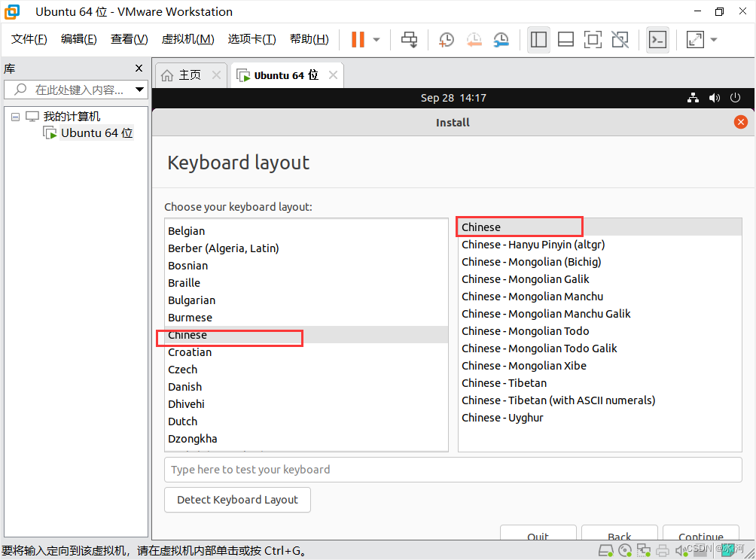Viewport: 756px width, 560px height.
Task: Select Chinese - Mongolian (Bichig) variant
Action: pyautogui.click(x=600, y=262)
